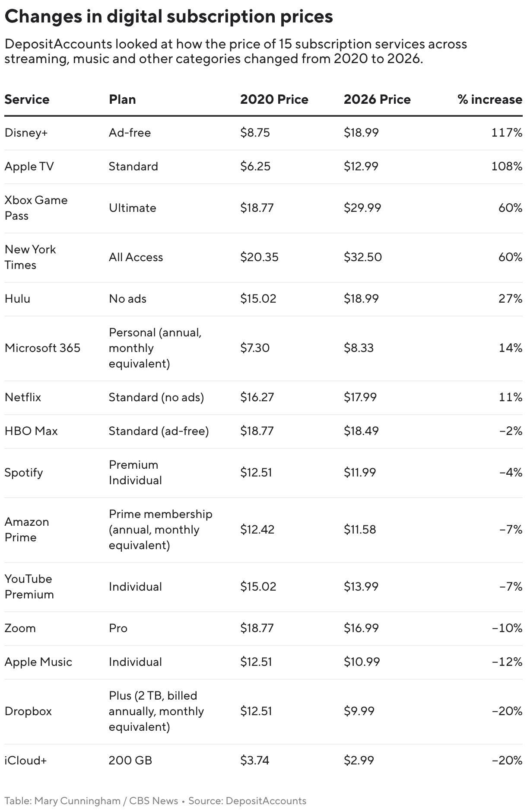
Task: Click Zoom's −10% change value
Action: tap(507, 628)
